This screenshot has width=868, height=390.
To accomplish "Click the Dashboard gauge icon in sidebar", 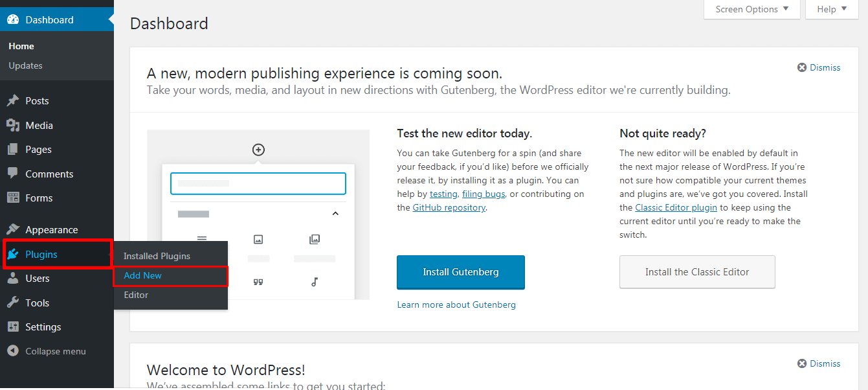I will click(13, 19).
